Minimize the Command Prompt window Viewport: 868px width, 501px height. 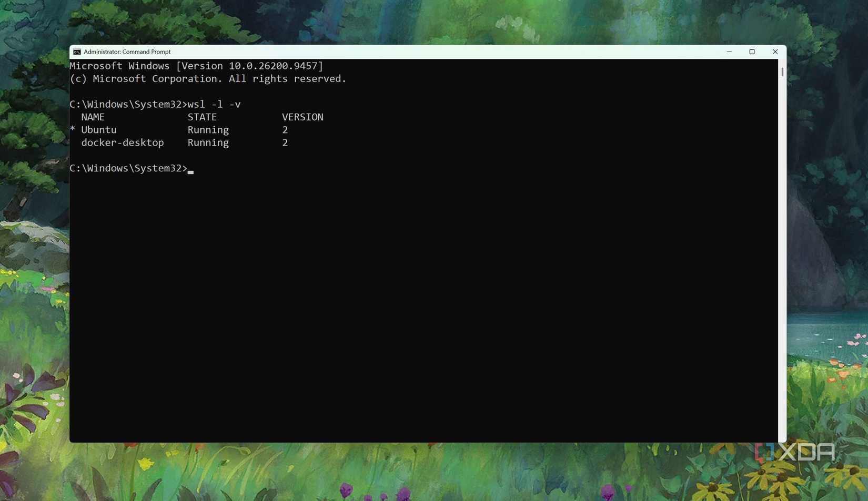[729, 52]
